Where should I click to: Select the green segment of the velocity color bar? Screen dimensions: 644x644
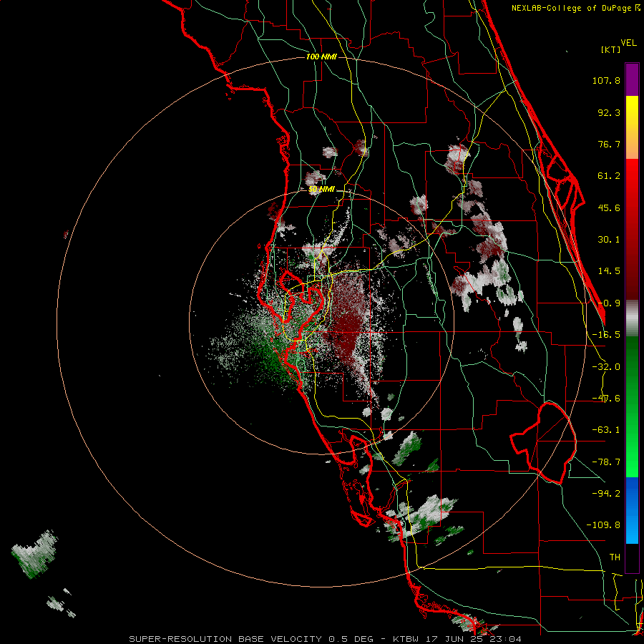632,406
